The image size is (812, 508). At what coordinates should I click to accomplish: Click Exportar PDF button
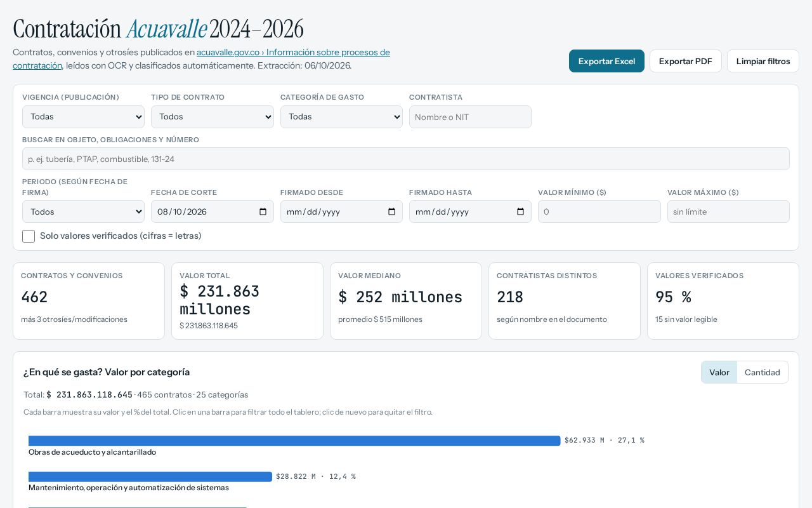[686, 61]
